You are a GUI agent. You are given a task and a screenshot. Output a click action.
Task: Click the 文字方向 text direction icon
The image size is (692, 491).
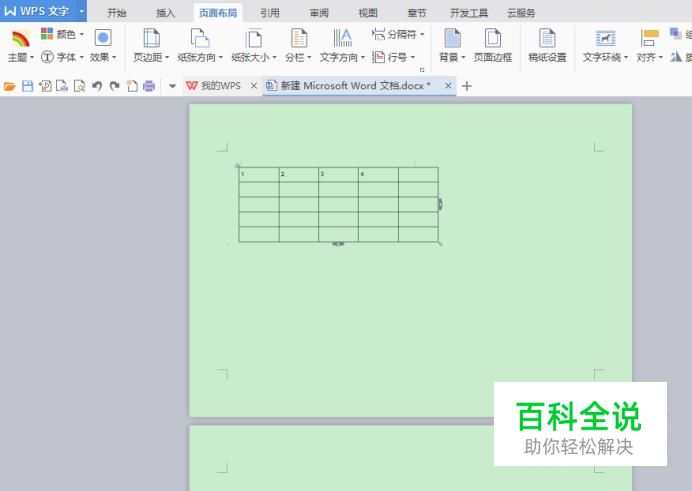pos(342,38)
